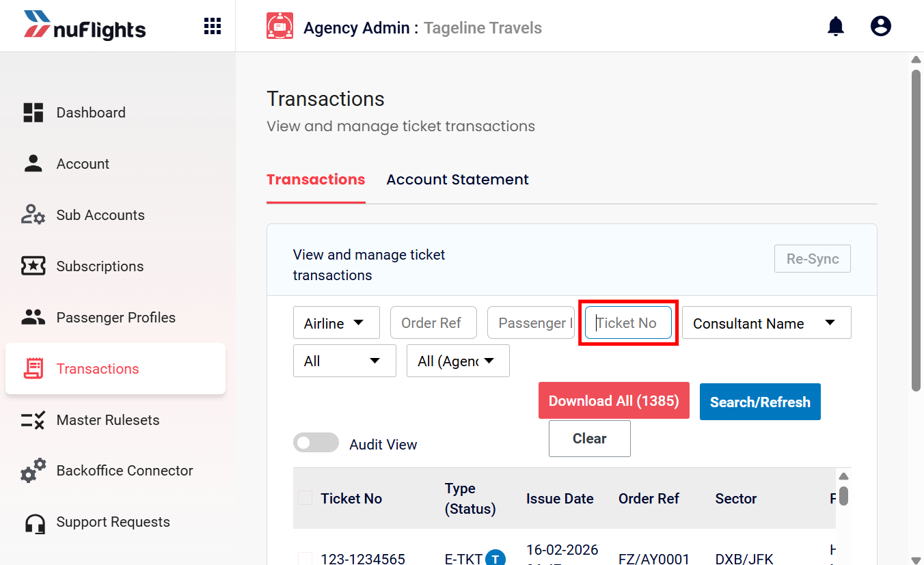Open the Passenger Profiles icon
This screenshot has width=924, height=565.
33,318
